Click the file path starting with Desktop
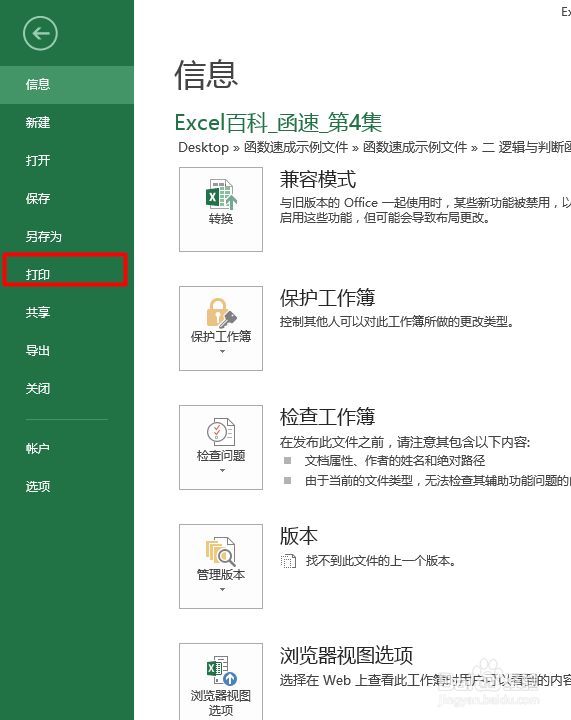 coord(375,147)
